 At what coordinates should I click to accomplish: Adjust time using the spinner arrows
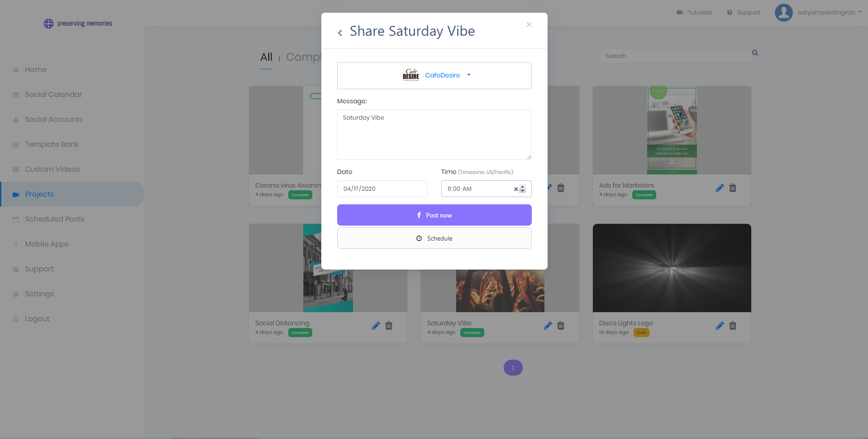[523, 189]
